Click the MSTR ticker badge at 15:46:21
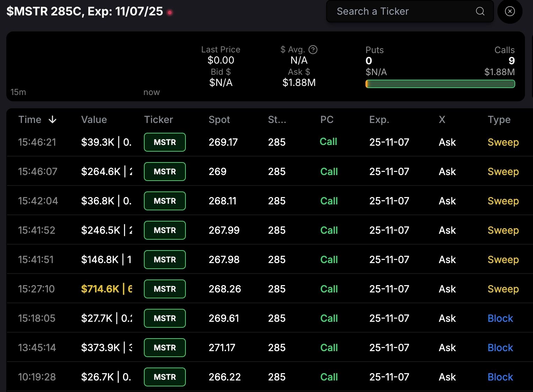 165,142
